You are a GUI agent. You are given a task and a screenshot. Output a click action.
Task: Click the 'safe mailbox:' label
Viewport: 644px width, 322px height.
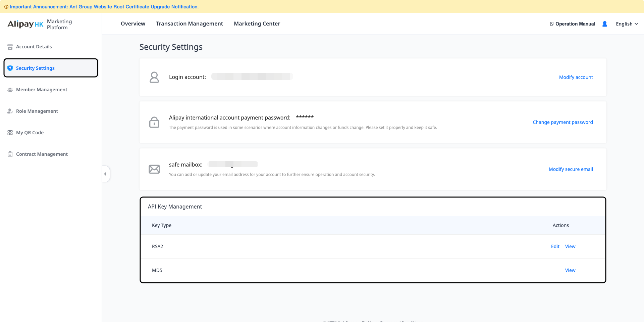click(186, 165)
